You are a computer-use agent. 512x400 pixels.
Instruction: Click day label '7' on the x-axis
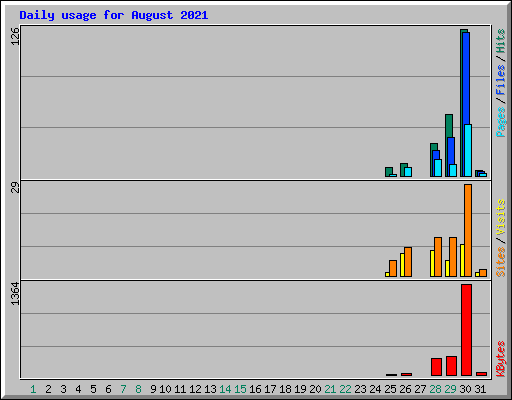[123, 389]
